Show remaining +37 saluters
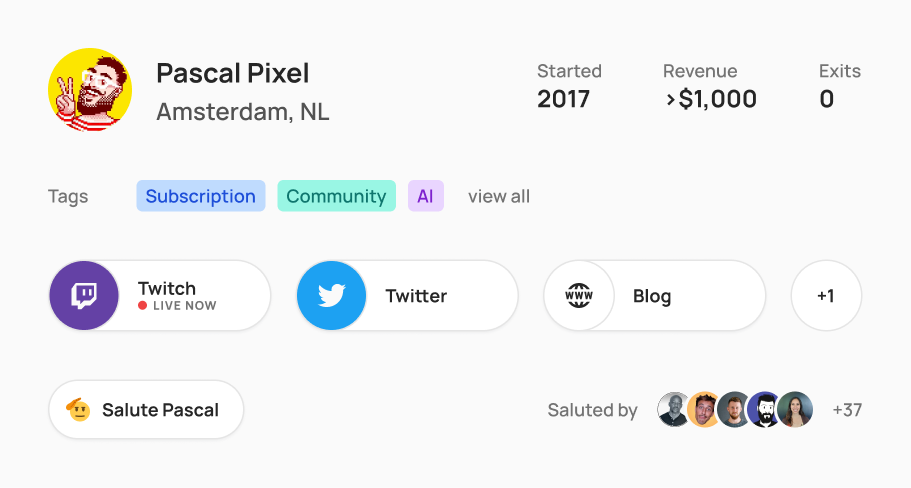The width and height of the screenshot is (911, 488). click(847, 410)
